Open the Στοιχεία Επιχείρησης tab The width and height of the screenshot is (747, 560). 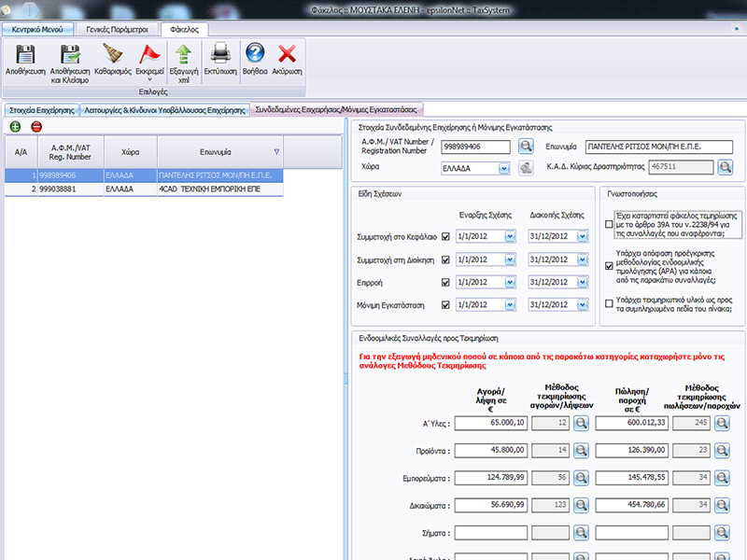point(40,109)
